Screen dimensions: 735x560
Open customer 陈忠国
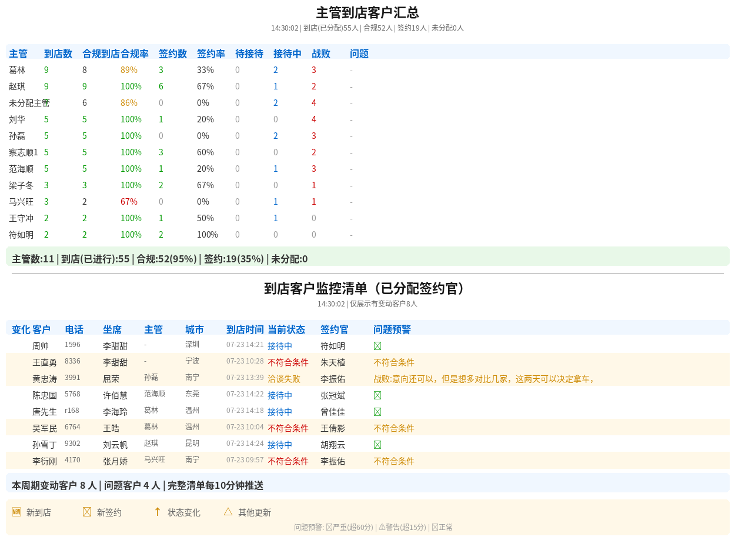click(45, 395)
